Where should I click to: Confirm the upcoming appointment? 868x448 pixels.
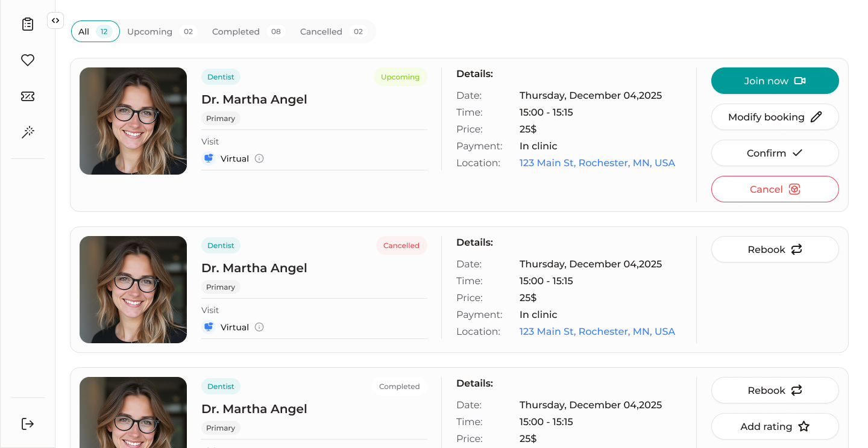(x=775, y=153)
